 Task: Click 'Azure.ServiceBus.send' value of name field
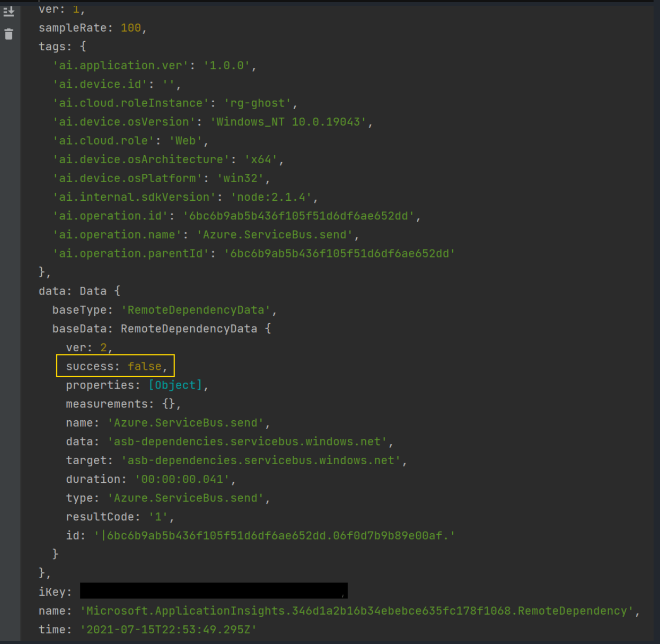[x=186, y=423]
